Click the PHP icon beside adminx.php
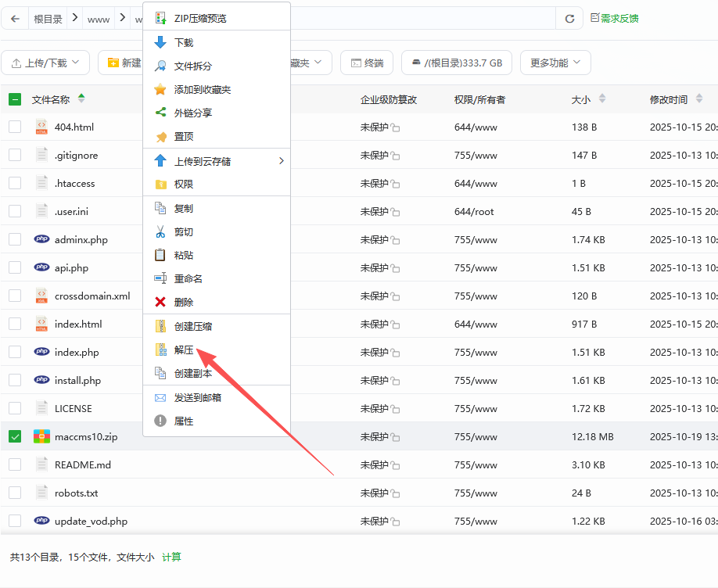This screenshot has height=588, width=718. click(41, 239)
